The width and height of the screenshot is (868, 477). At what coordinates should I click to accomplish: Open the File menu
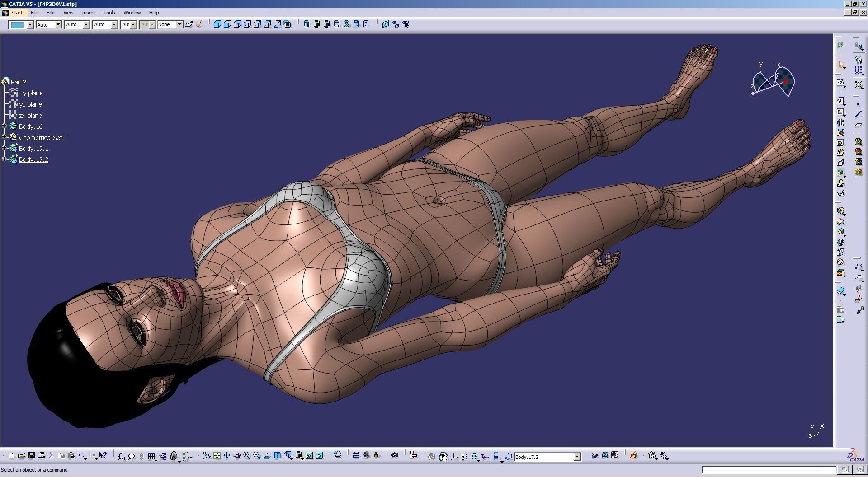34,13
